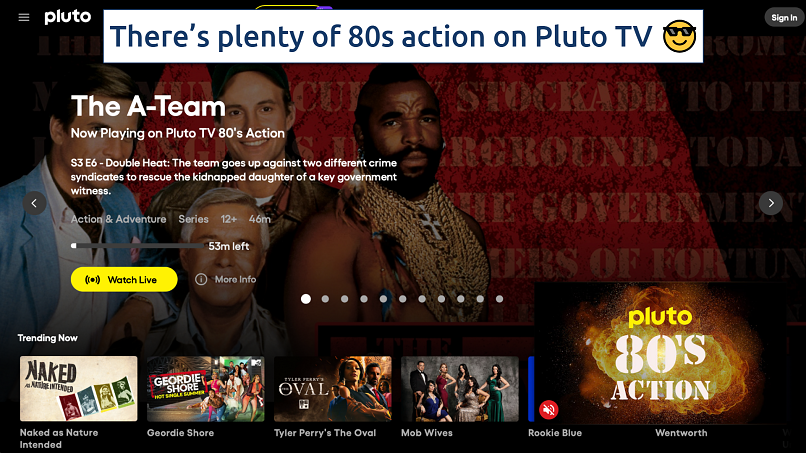
Task: Click the Geordie Shore title text
Action: [x=180, y=433]
